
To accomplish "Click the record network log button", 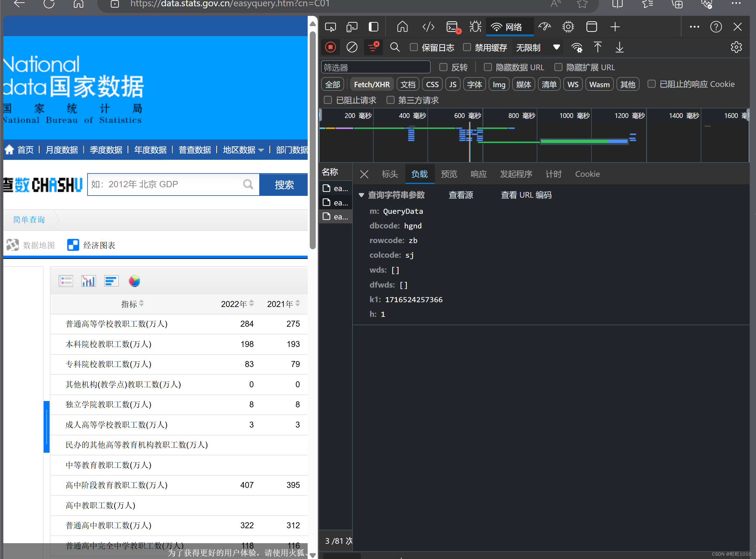I will click(x=330, y=47).
